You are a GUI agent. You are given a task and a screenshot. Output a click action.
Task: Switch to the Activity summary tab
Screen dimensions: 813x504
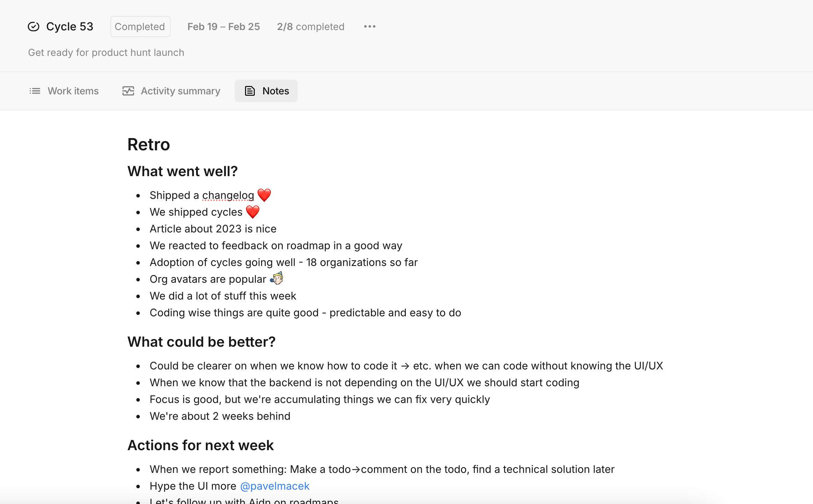click(x=171, y=91)
